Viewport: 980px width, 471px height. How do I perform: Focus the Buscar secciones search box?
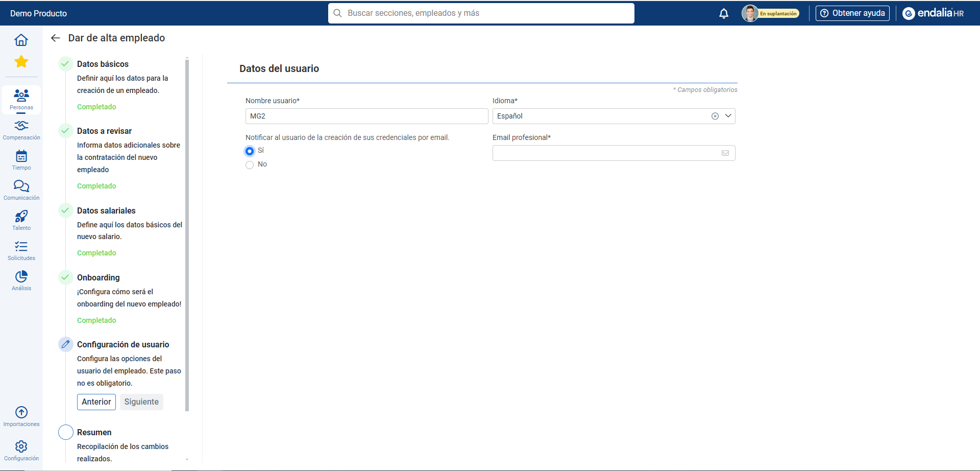point(481,13)
